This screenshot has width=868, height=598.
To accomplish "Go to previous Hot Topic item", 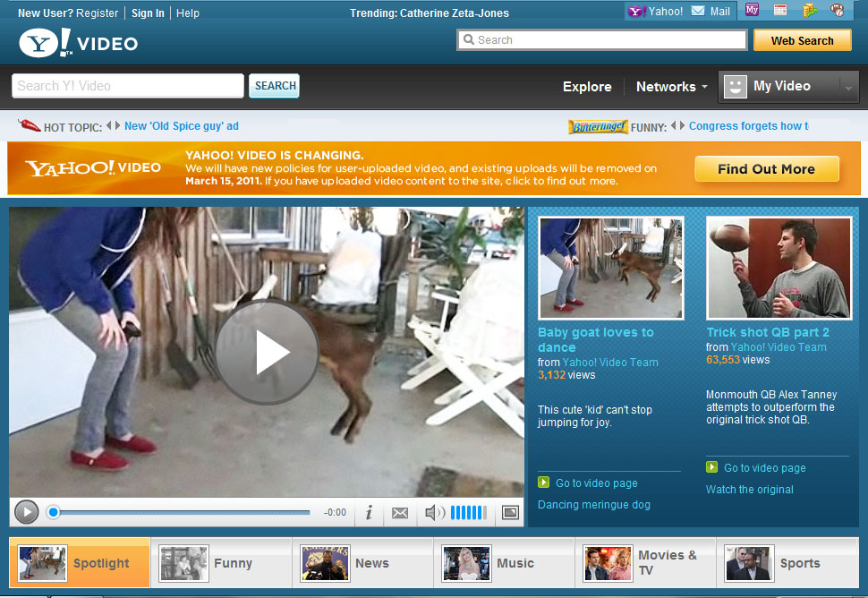I will point(109,125).
